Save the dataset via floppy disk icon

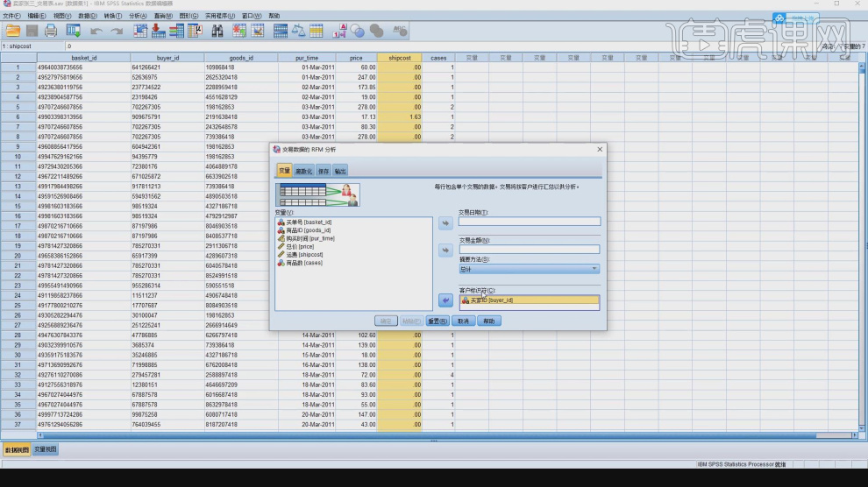click(32, 31)
